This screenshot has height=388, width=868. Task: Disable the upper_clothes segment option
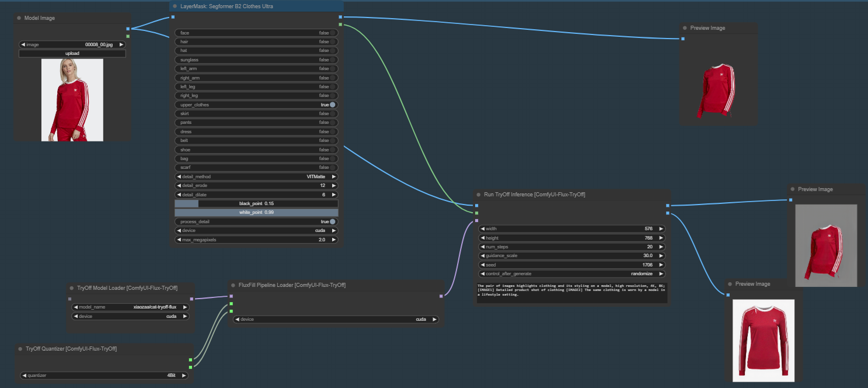[x=256, y=105]
